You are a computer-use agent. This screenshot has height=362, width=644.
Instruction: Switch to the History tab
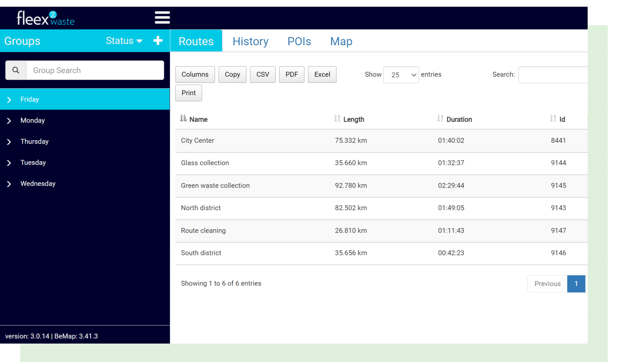point(250,41)
